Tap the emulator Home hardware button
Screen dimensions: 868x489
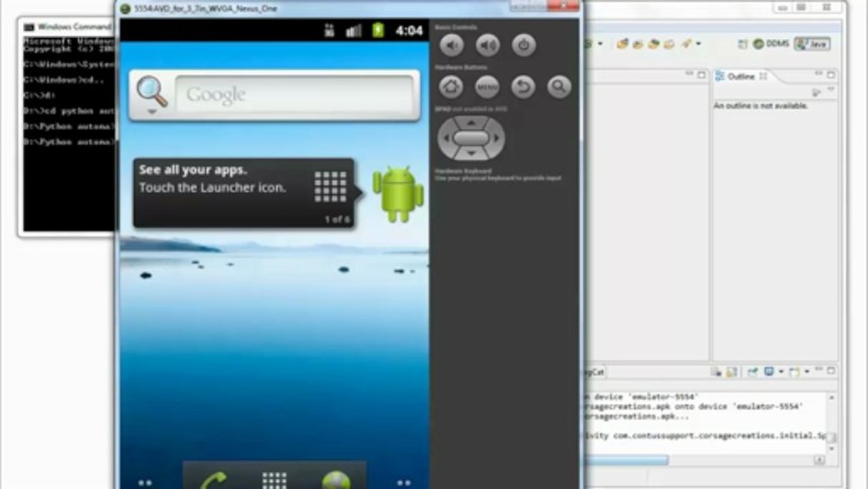(451, 86)
